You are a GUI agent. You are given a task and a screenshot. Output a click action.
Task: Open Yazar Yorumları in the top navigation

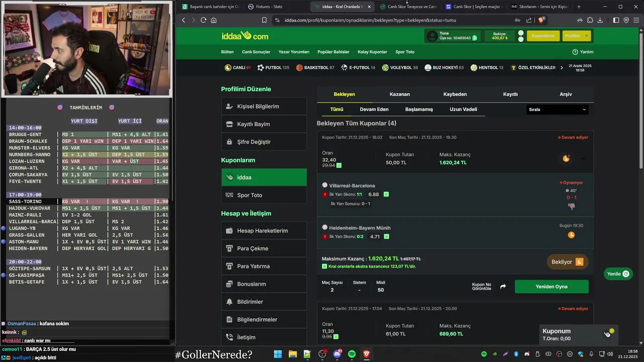click(x=294, y=52)
